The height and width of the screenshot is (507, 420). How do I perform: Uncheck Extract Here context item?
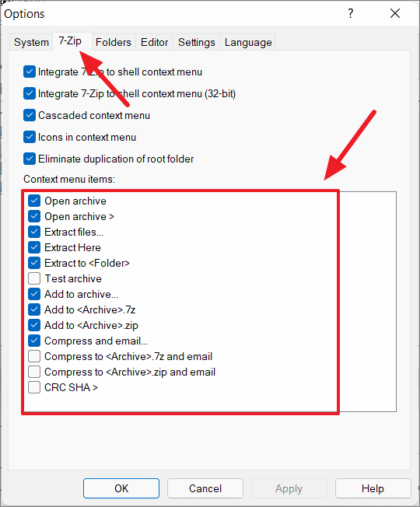point(34,247)
